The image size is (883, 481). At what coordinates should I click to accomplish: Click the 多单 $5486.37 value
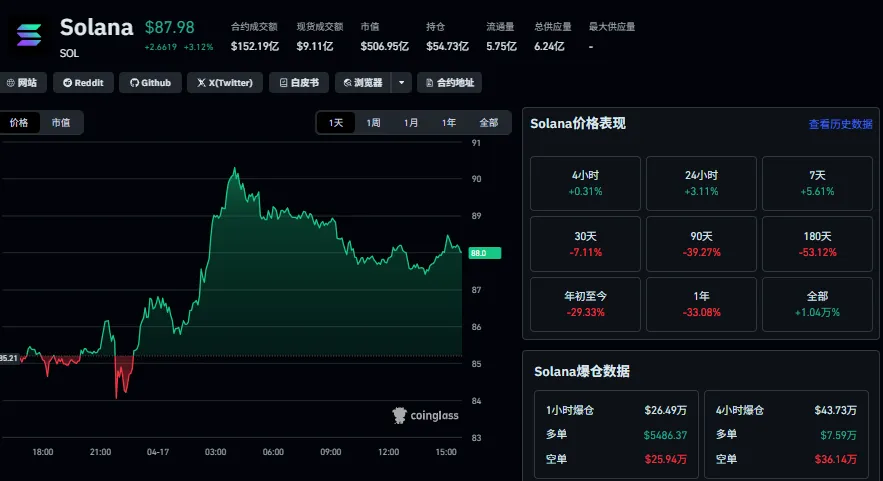point(665,435)
